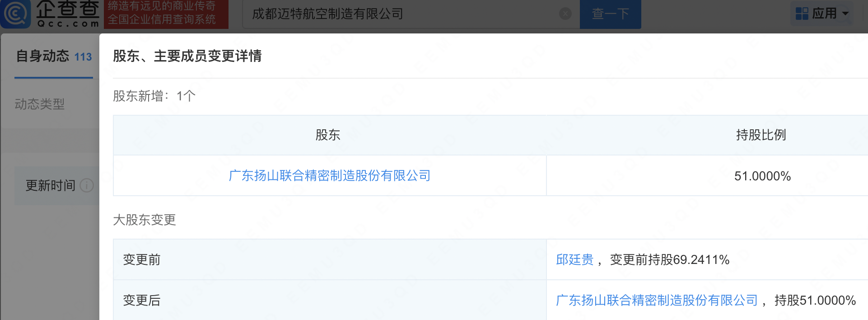
Task: Click the 企查查 brand name text
Action: pos(67,9)
